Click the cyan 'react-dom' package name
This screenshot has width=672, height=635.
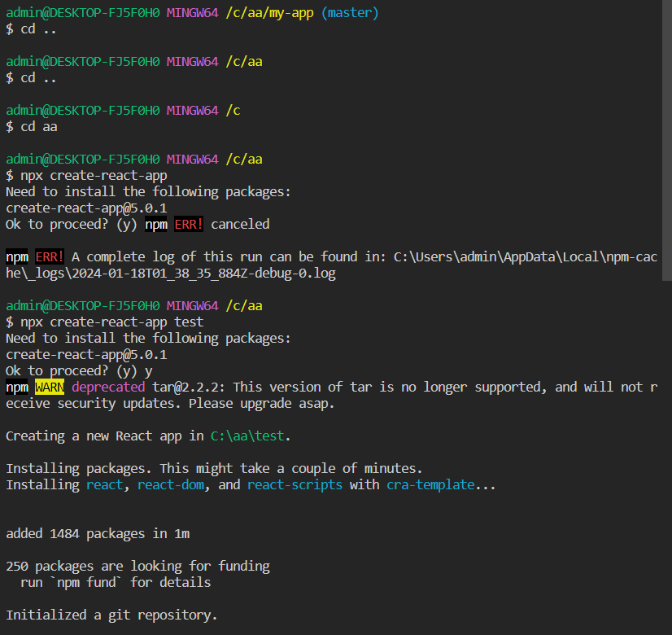(171, 485)
